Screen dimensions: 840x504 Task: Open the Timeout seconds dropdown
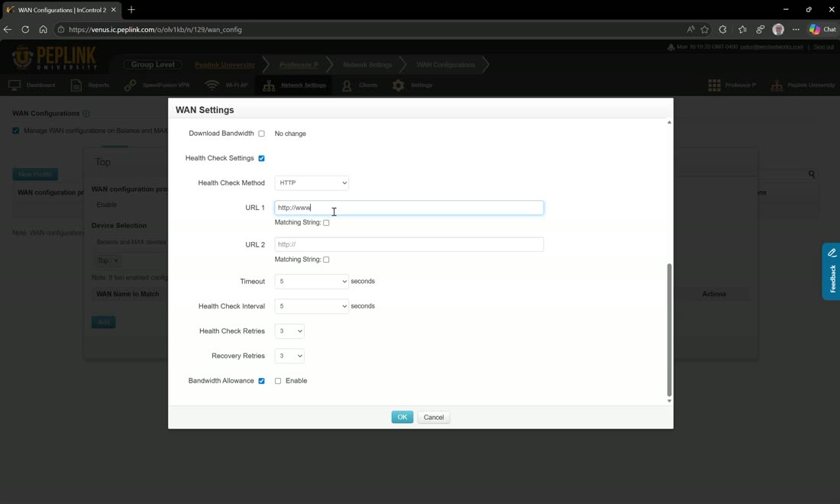point(312,281)
